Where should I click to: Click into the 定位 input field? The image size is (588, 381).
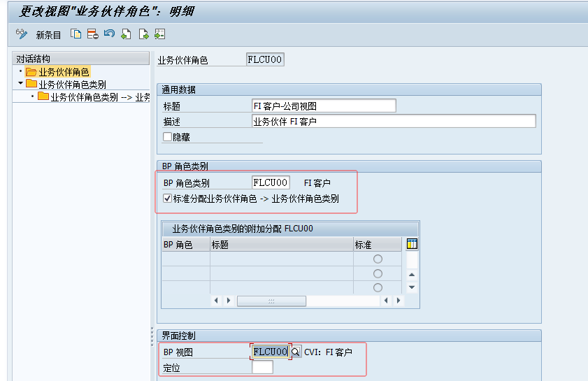click(263, 367)
